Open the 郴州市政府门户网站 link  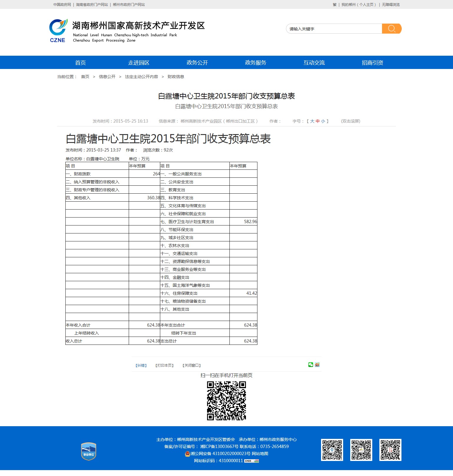pyautogui.click(x=129, y=5)
